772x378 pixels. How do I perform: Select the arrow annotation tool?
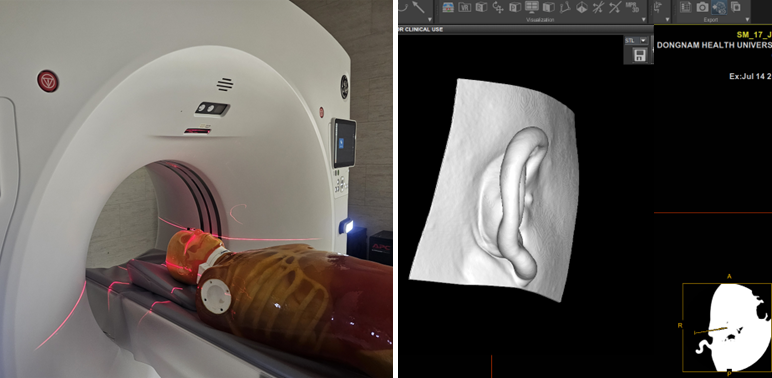point(418,7)
